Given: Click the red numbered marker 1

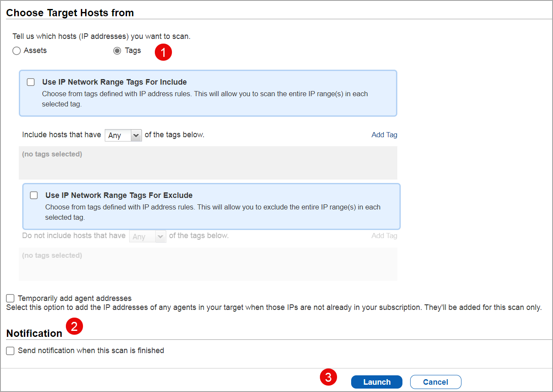Looking at the screenshot, I should point(163,52).
